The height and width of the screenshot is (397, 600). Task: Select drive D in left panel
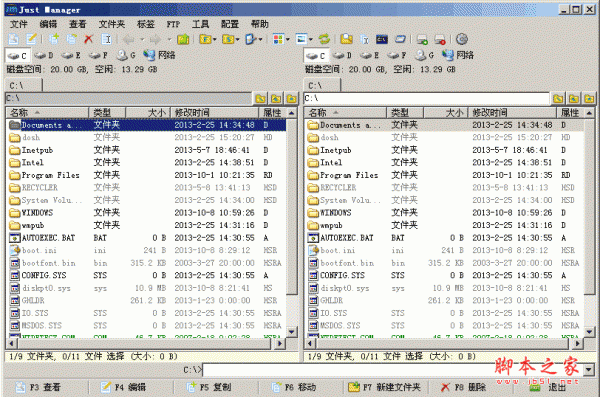44,56
